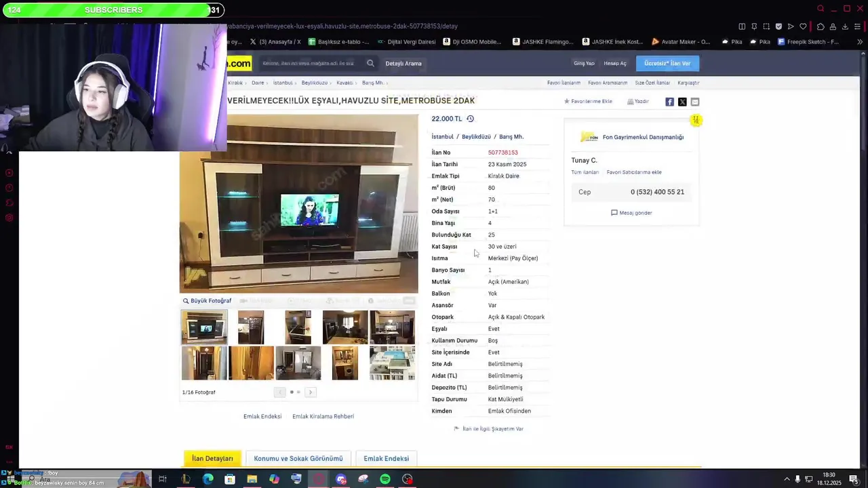Switch to the Emlak Endeksi tab at the bottom
The image size is (868, 488).
pos(386,458)
